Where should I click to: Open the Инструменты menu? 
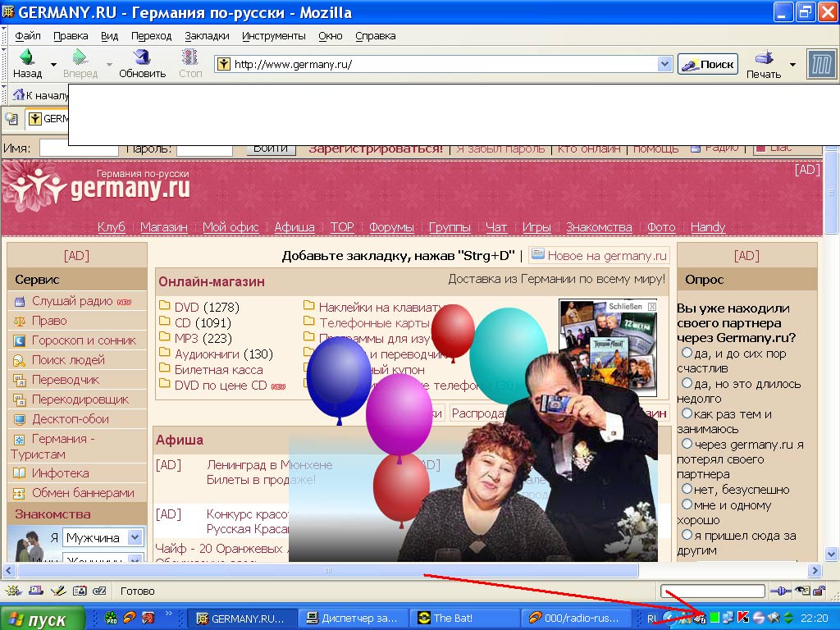274,36
